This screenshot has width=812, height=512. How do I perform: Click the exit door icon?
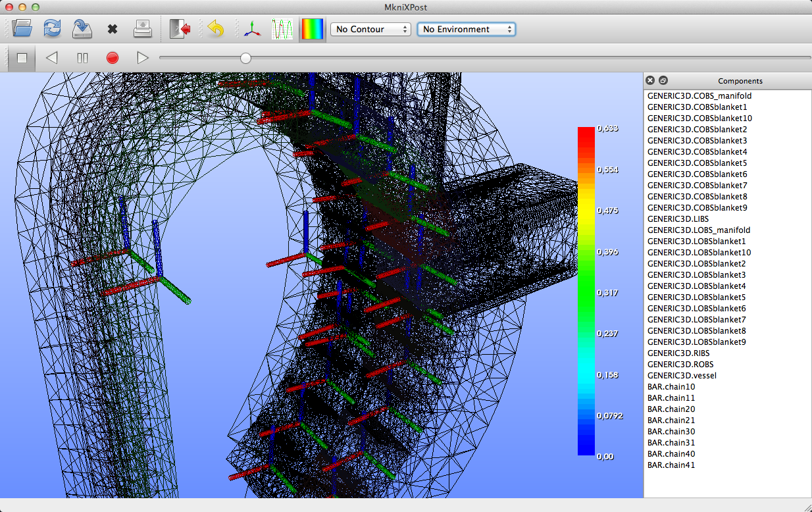pyautogui.click(x=180, y=29)
